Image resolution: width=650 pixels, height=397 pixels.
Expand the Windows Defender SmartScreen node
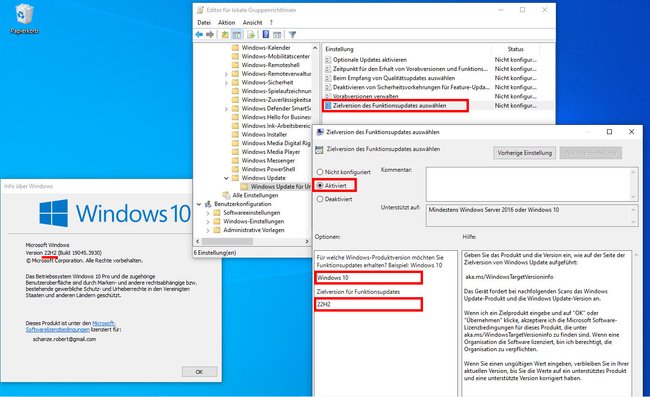[226, 109]
